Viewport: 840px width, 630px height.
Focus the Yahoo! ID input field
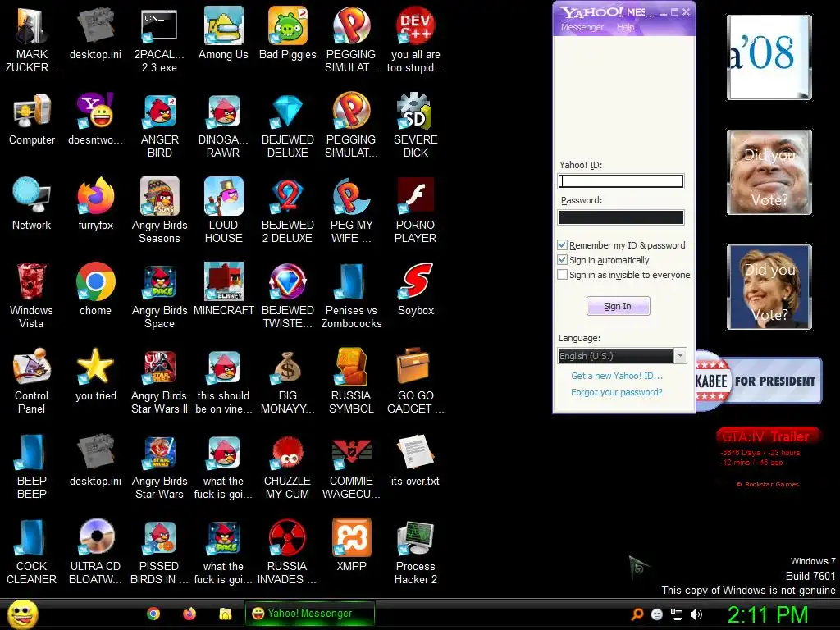click(621, 181)
